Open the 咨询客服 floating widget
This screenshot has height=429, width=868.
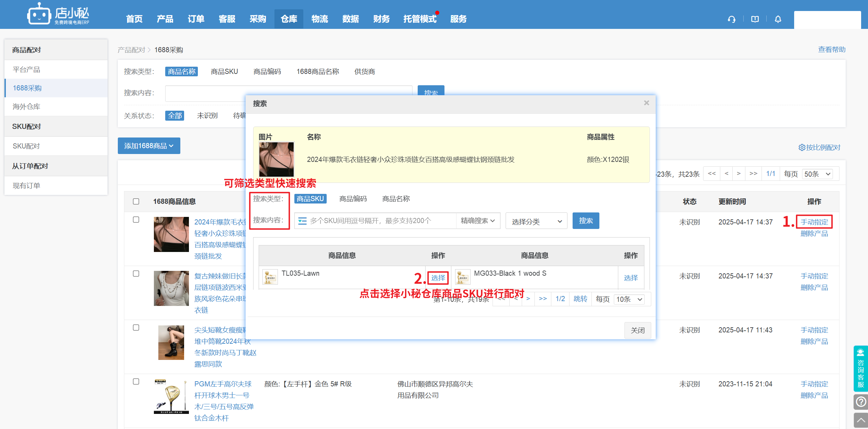click(860, 368)
